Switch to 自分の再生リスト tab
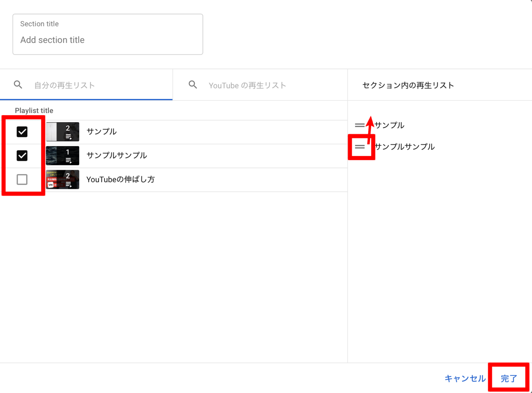 64,85
